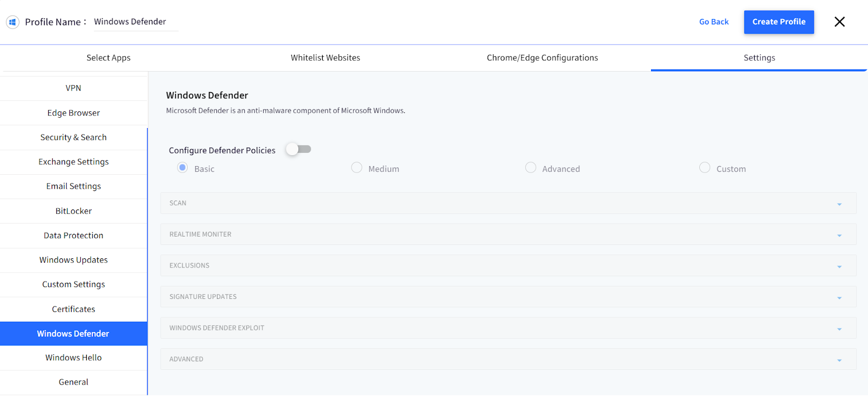868x408 pixels.
Task: Click the Create Profile button
Action: click(x=779, y=22)
